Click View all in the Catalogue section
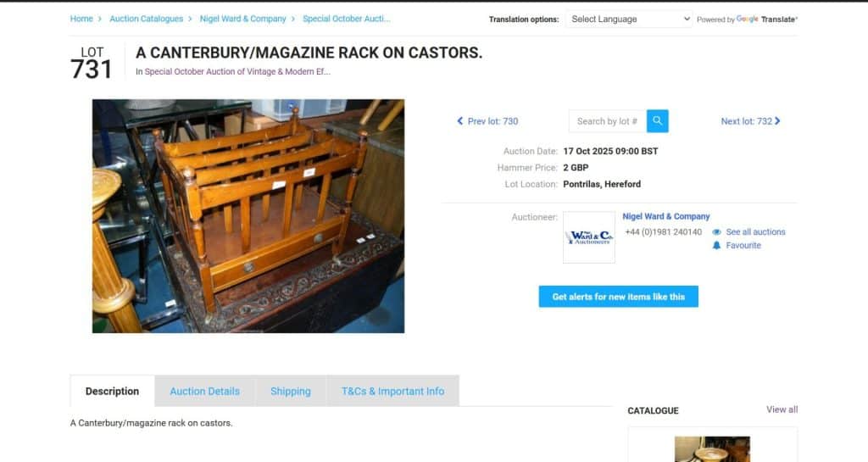Screen dimensions: 868x462 782,409
